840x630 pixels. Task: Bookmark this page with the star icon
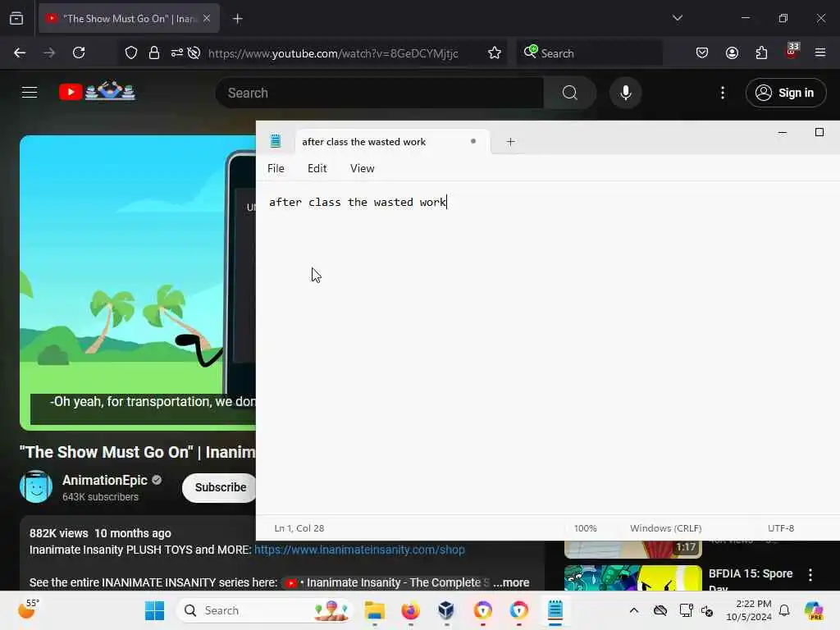click(x=495, y=52)
